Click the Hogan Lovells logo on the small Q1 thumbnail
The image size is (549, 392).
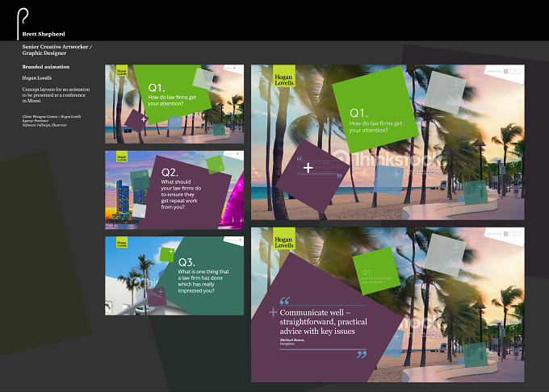point(122,71)
